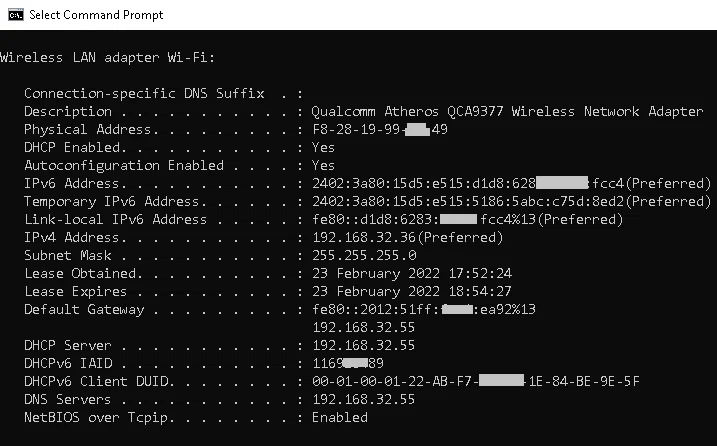The width and height of the screenshot is (717, 446).
Task: Click the 'Lease Expires' label
Action: (75, 291)
